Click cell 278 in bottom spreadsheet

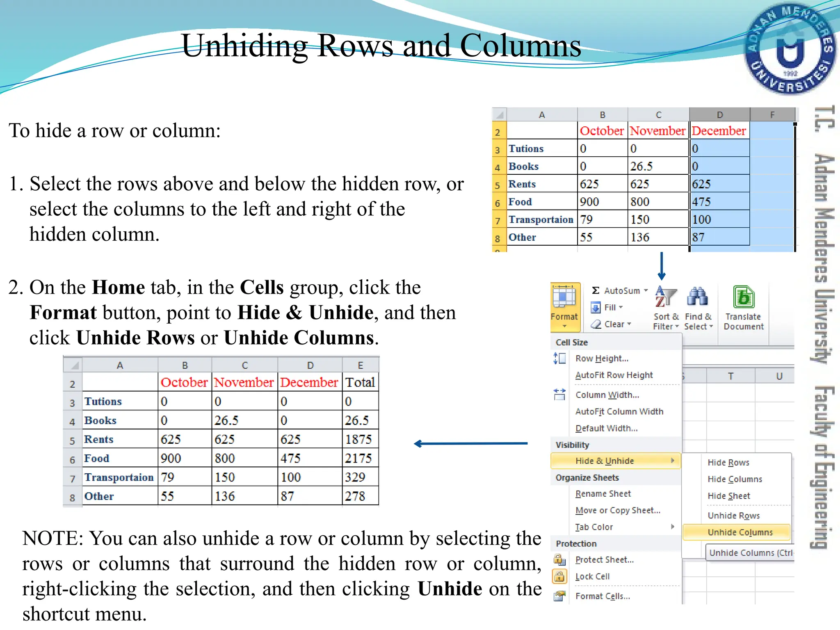point(360,496)
